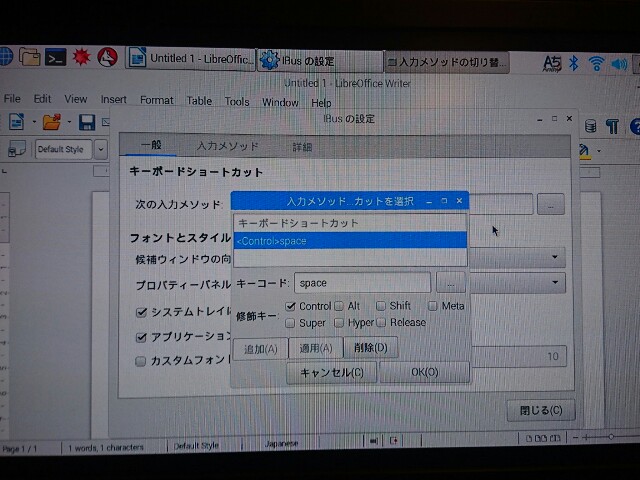Open the プロパティーパネル dropdown
The width and height of the screenshot is (640, 480).
point(517,282)
